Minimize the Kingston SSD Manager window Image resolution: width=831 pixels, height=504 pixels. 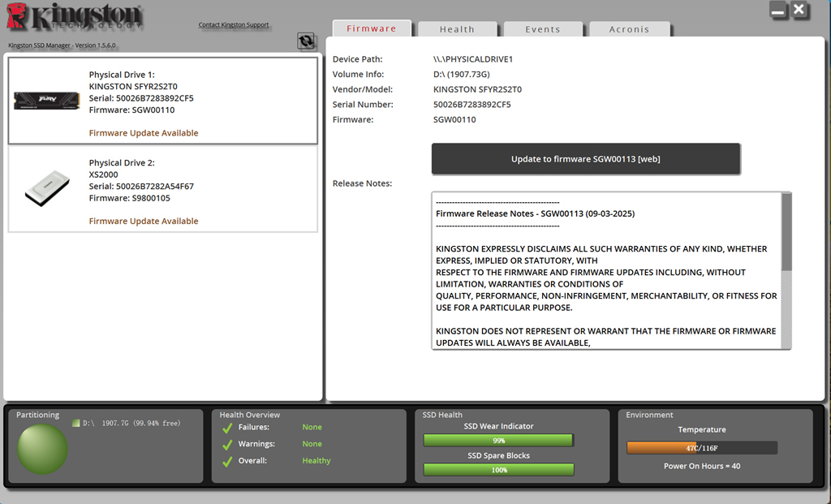(x=778, y=10)
